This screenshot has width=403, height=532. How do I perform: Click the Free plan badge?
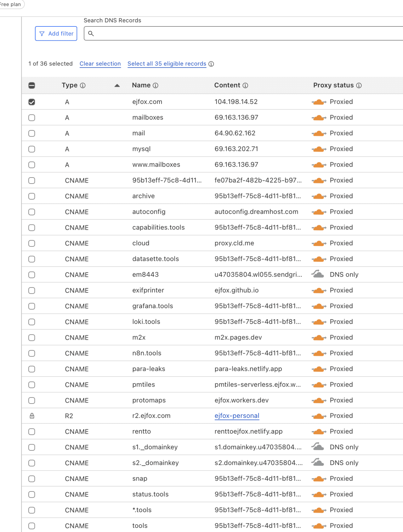11,4
